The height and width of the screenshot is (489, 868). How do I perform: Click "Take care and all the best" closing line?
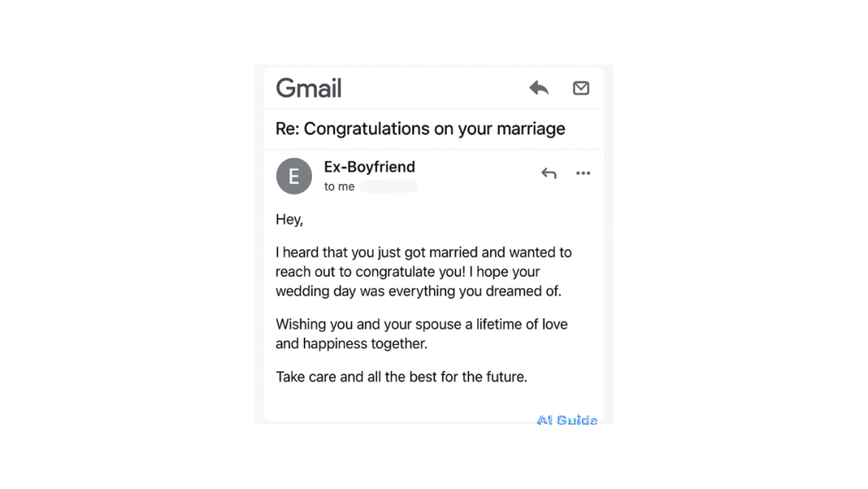(401, 377)
